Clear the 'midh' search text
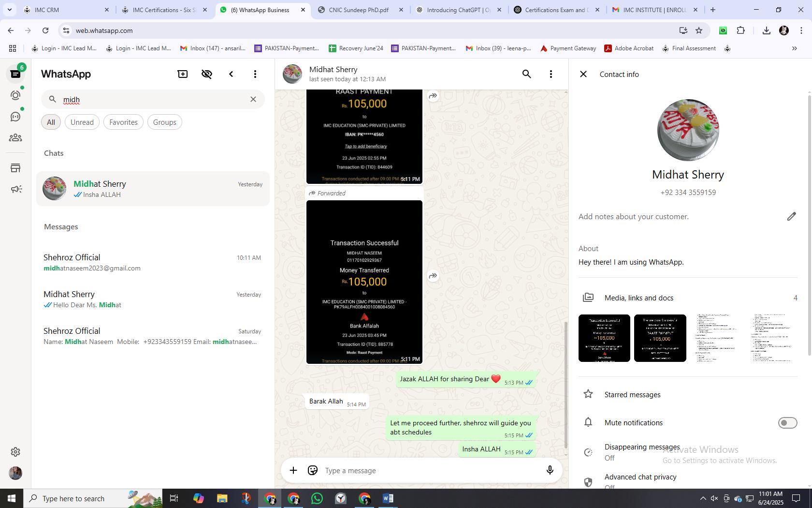Viewport: 812px width, 508px height. point(253,99)
